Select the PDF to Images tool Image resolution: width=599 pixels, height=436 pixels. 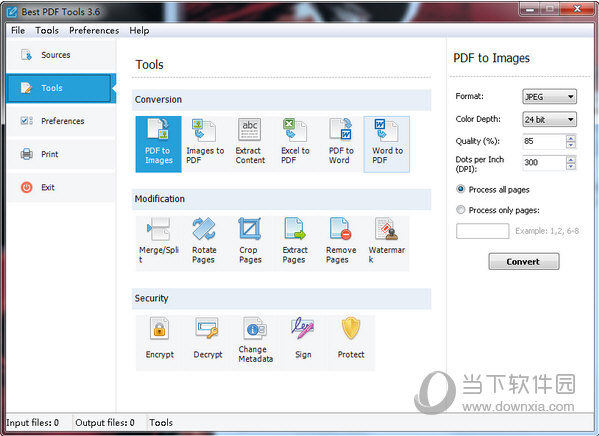point(158,144)
